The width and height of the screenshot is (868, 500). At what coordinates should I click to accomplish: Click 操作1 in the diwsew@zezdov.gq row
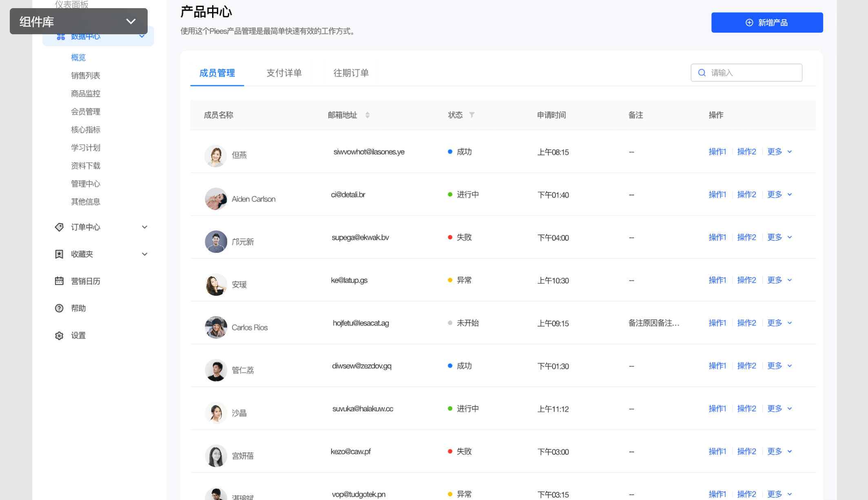(717, 366)
